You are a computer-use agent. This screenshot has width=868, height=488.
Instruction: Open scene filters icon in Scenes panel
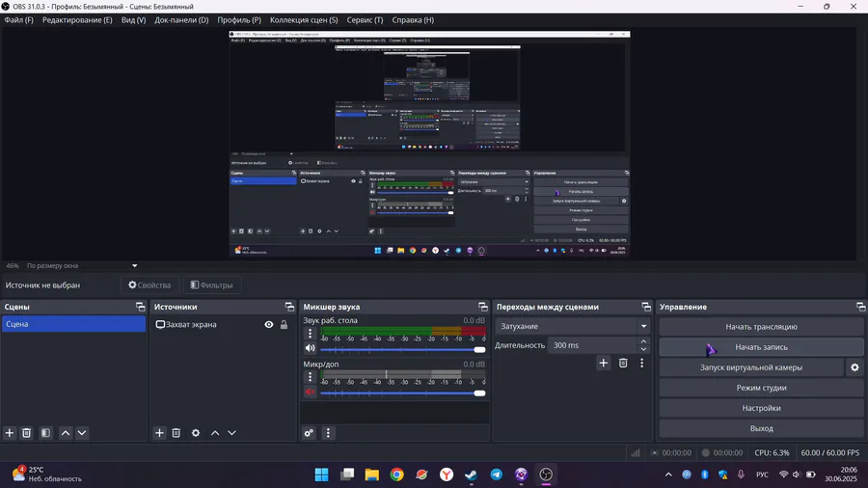(46, 433)
